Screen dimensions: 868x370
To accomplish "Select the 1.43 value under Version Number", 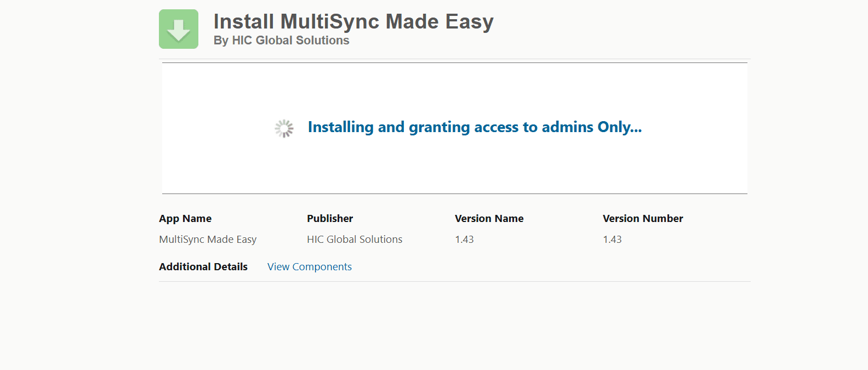I will click(x=612, y=240).
